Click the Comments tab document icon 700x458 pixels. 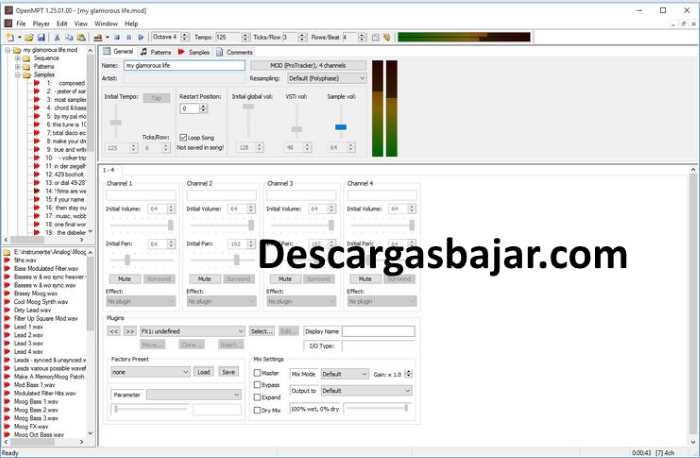click(220, 52)
